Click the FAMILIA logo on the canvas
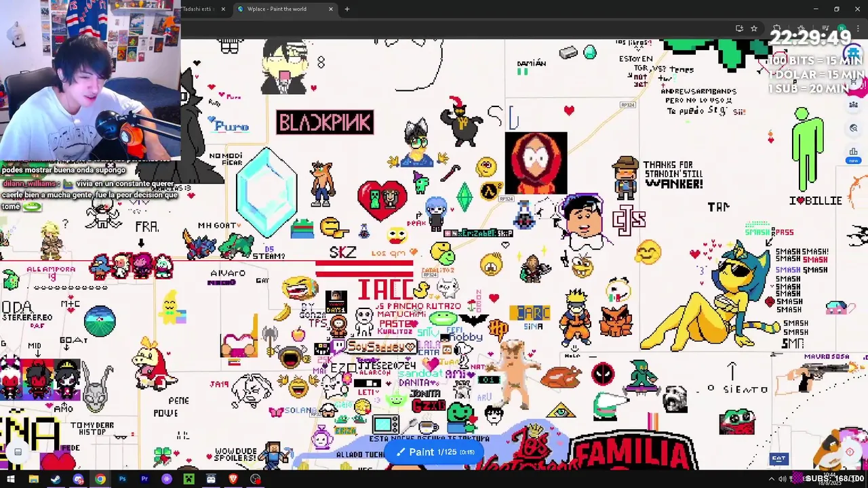Image resolution: width=868 pixels, height=488 pixels. (633, 450)
